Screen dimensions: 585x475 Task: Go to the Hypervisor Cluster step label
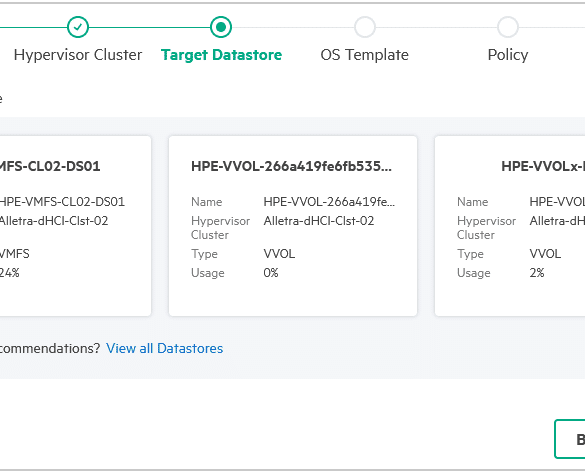point(78,55)
